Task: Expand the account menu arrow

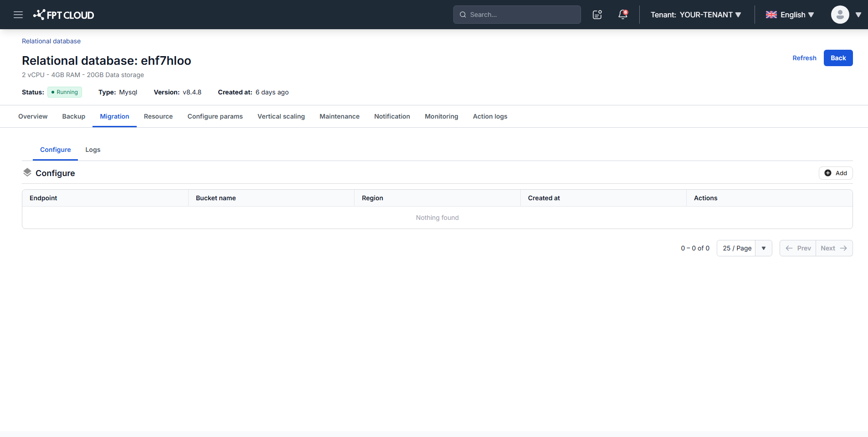Action: [858, 15]
